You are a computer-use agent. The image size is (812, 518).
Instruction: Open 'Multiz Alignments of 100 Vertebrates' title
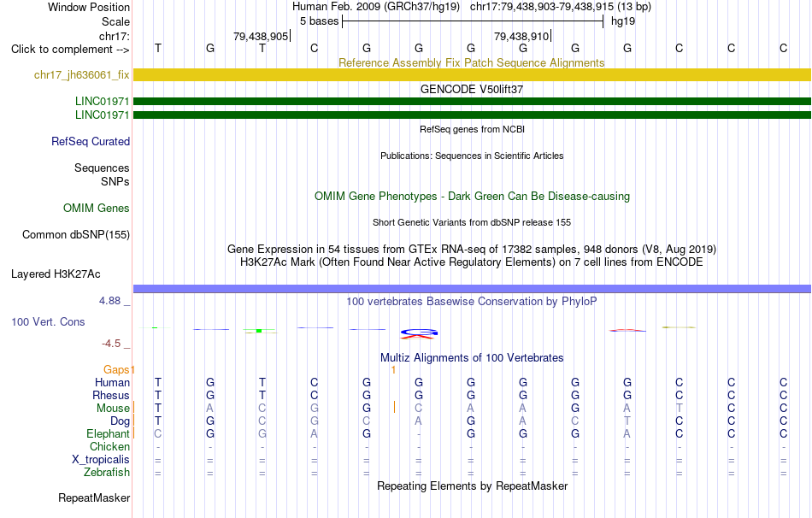pos(472,358)
